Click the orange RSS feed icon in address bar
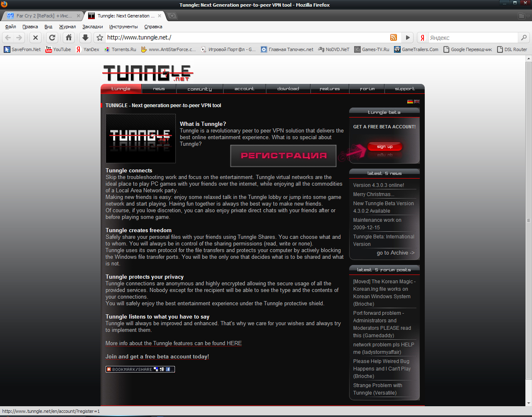 (x=393, y=37)
